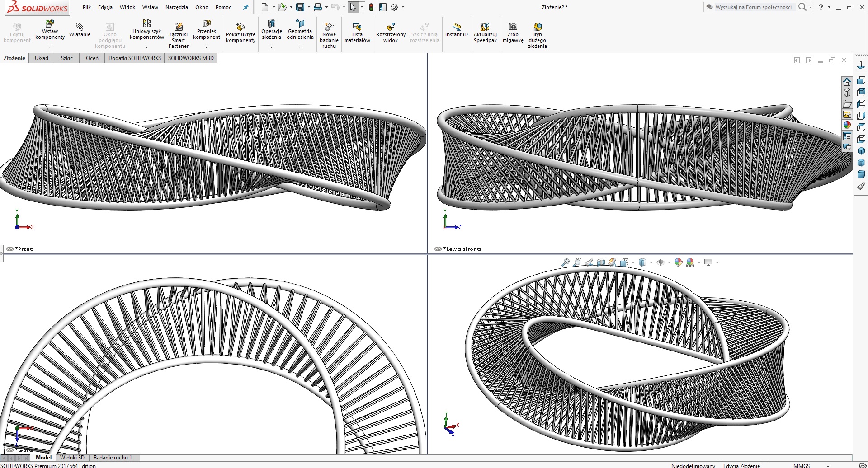868x468 pixels.
Task: Open the Section View tool in viewport toolbar
Action: pos(600,262)
